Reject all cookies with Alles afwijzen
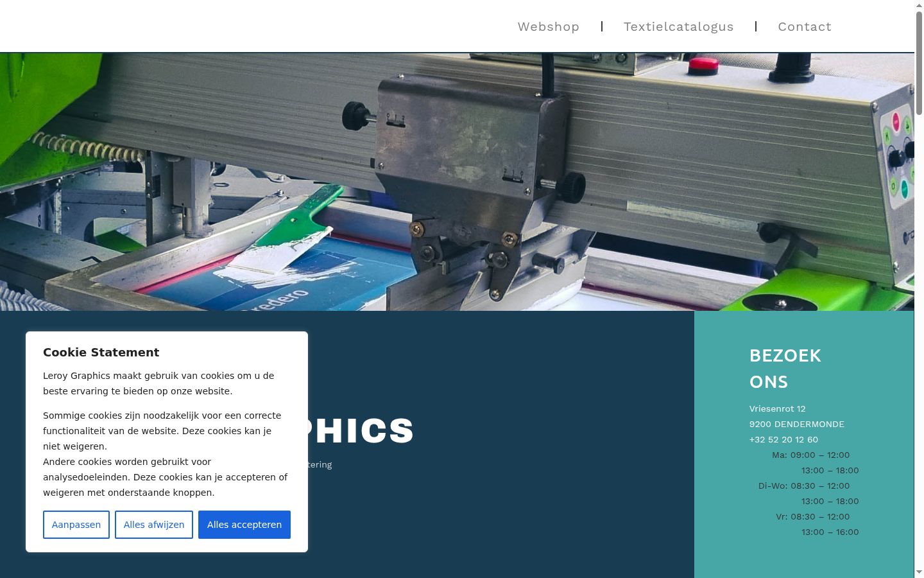The width and height of the screenshot is (924, 578). click(x=154, y=525)
